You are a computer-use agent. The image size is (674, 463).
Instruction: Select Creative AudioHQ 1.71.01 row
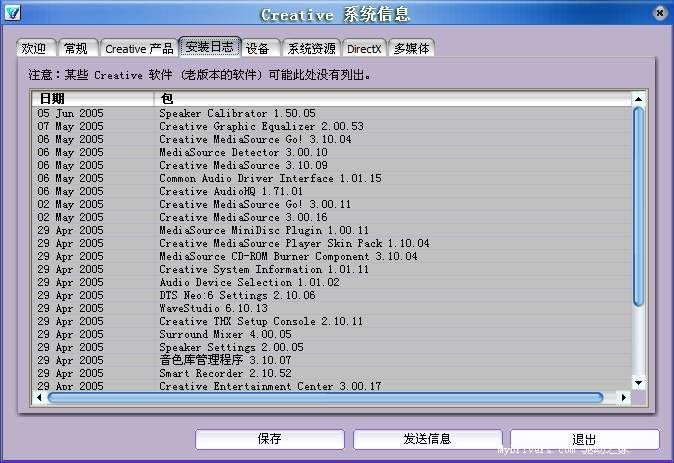(332, 191)
